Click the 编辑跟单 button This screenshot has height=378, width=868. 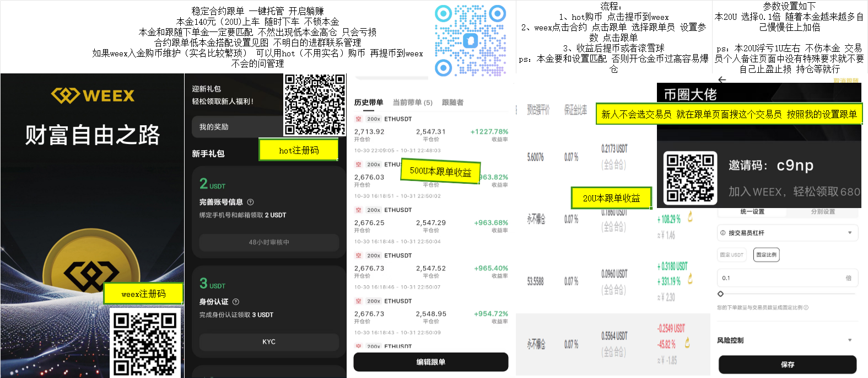(431, 362)
